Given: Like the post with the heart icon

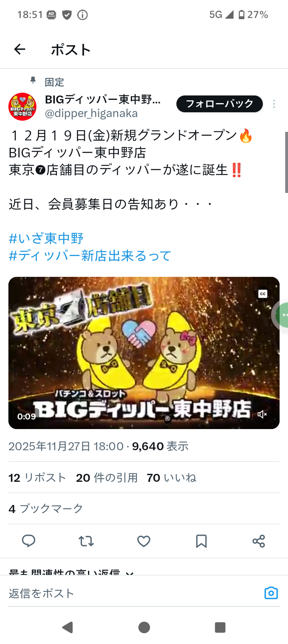Looking at the screenshot, I should point(144,541).
